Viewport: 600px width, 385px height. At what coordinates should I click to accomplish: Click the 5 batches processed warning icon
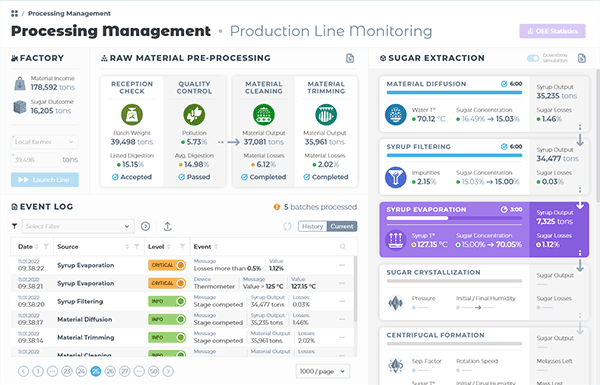277,207
